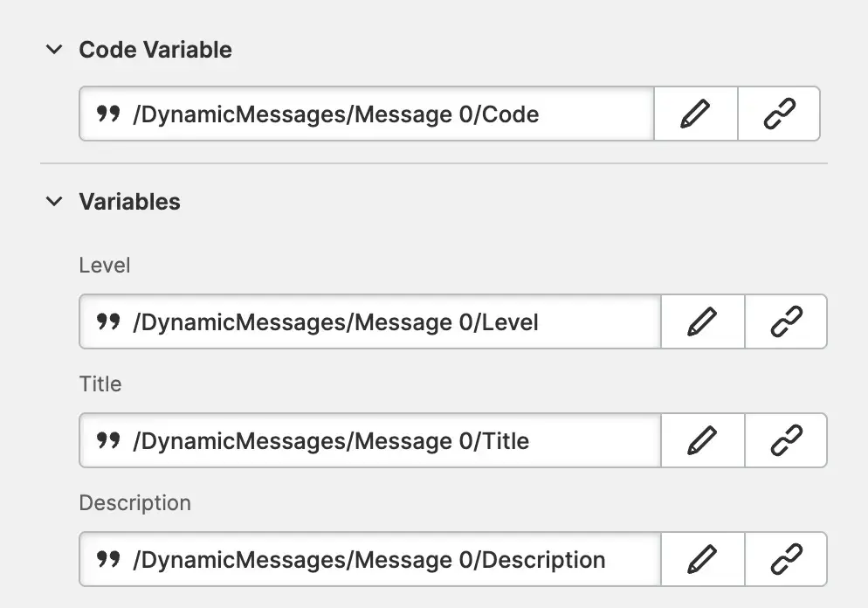Edit the Level variable with the pencil icon
Viewport: 868px width, 608px height.
[x=702, y=321]
